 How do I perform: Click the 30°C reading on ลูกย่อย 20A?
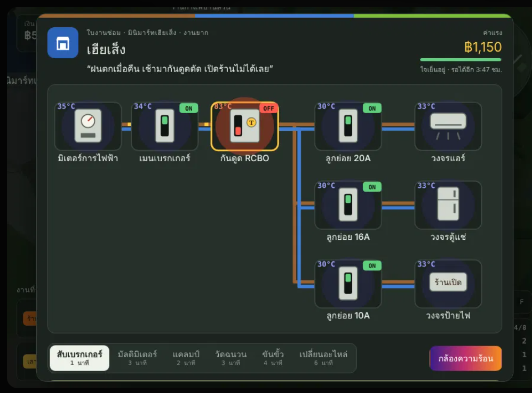click(x=326, y=106)
